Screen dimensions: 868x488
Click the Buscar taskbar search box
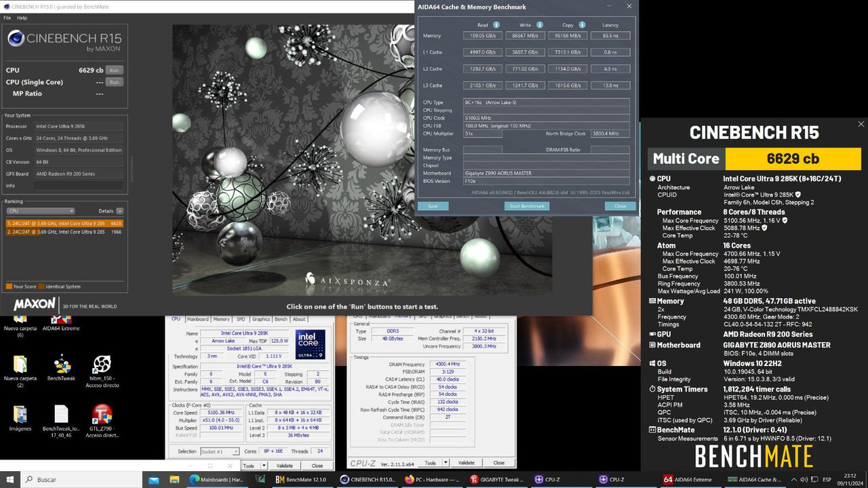(x=81, y=479)
